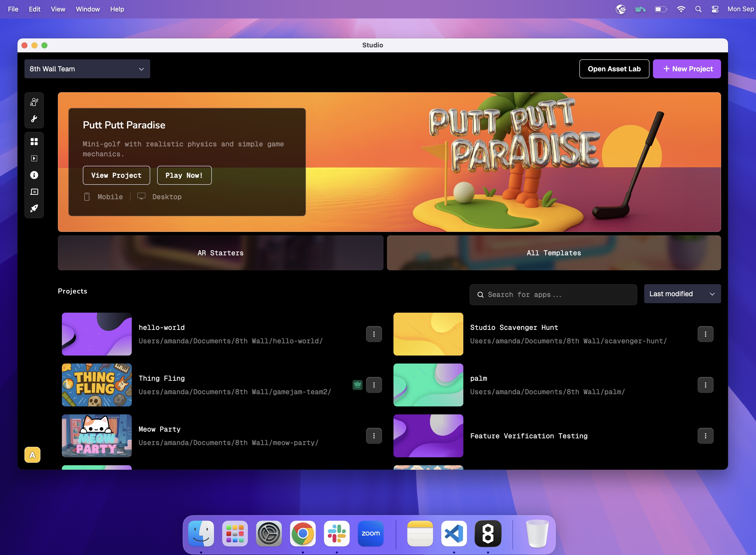Open three-dot menu for Feature Verification Testing
The width and height of the screenshot is (756, 555).
pos(705,436)
